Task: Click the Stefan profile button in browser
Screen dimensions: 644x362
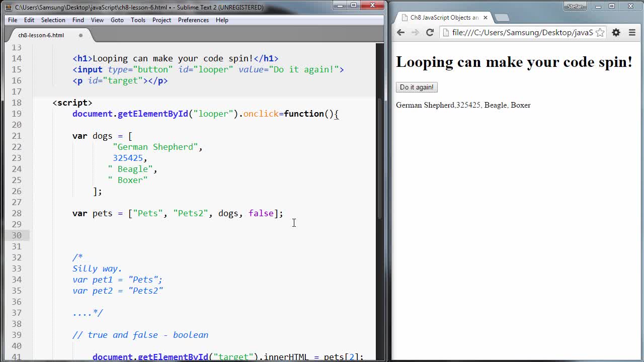Action: [x=575, y=6]
